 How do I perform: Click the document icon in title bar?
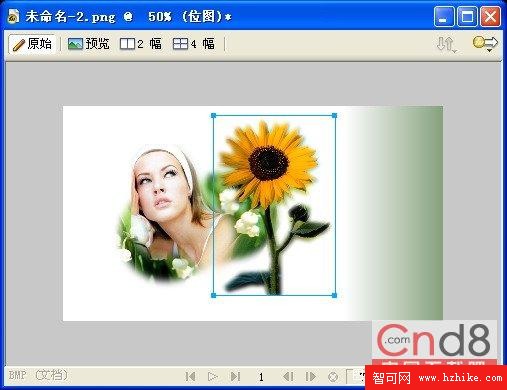click(13, 16)
